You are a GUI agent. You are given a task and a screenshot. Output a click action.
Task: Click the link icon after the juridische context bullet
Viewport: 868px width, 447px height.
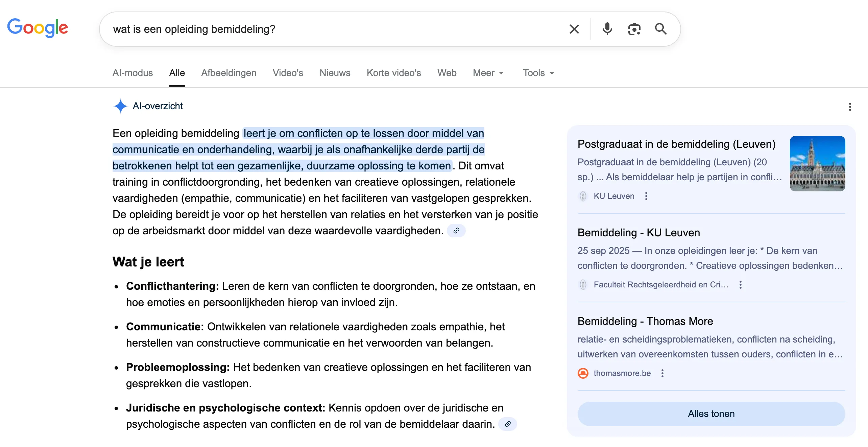[508, 424]
